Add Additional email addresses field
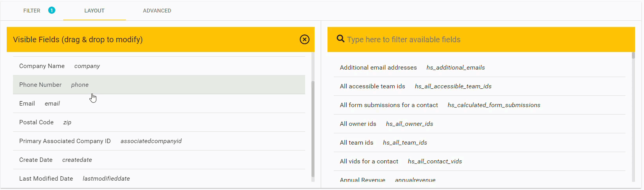 [x=479, y=68]
